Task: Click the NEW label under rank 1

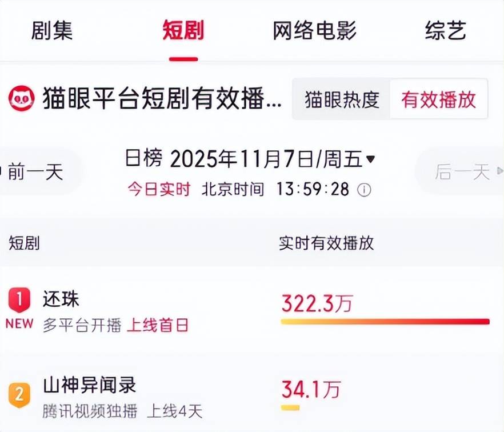Action: [x=19, y=323]
